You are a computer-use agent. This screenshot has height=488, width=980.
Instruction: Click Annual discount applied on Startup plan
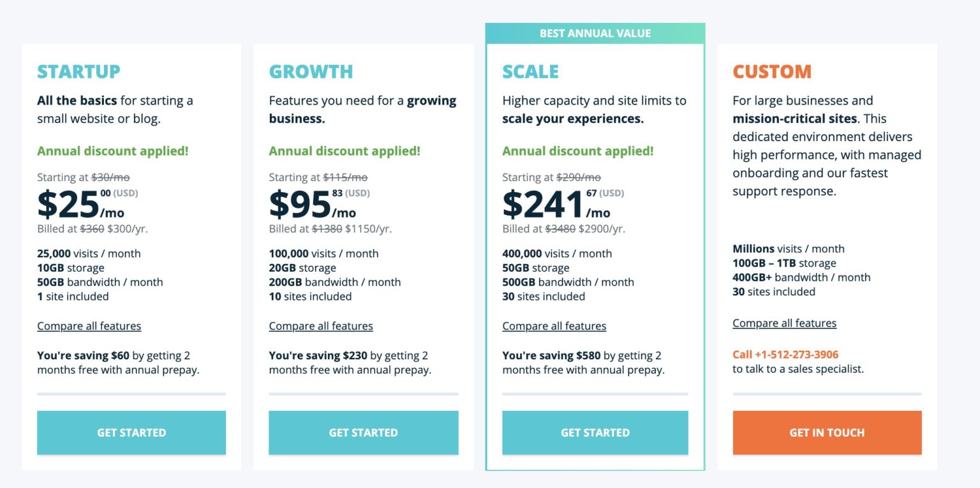point(112,151)
